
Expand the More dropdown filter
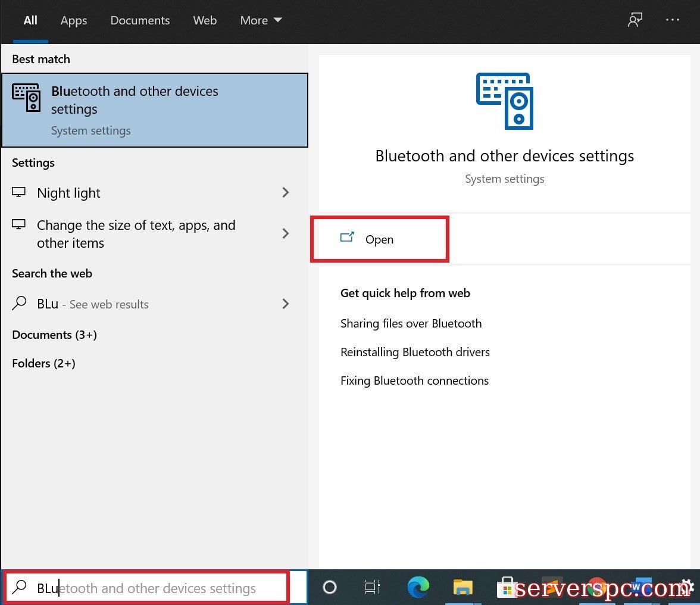(261, 20)
